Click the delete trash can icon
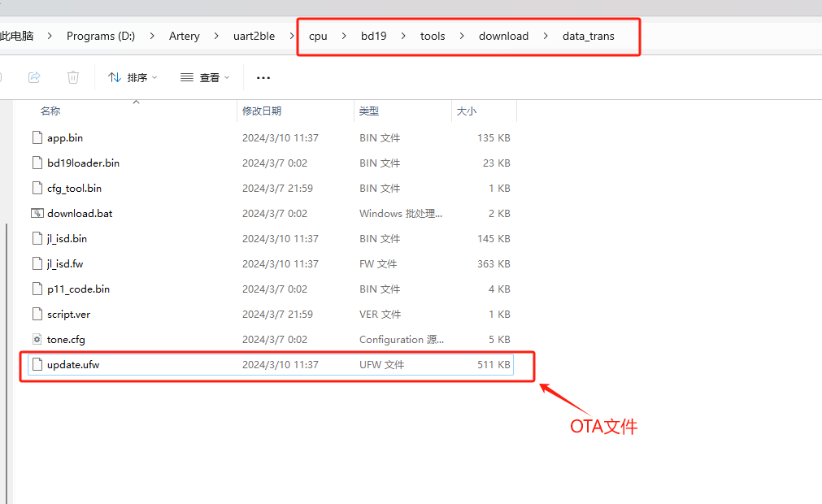Screen dimensions: 822x504 click(73, 77)
